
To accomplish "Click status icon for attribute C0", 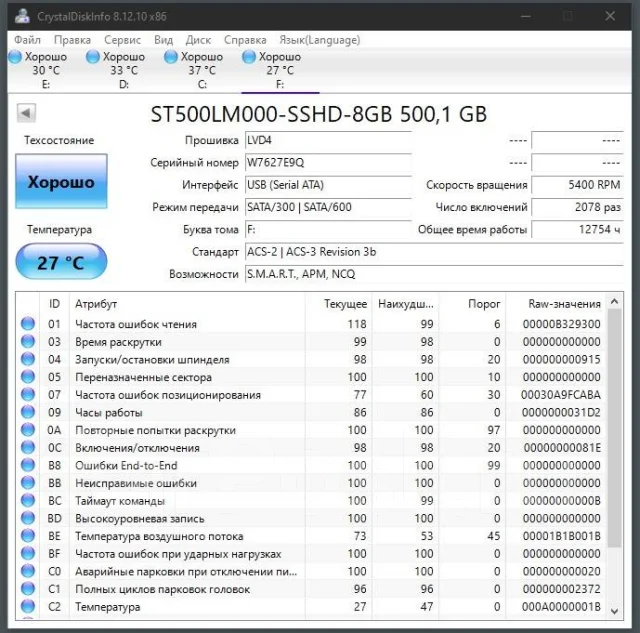I will click(x=28, y=571).
